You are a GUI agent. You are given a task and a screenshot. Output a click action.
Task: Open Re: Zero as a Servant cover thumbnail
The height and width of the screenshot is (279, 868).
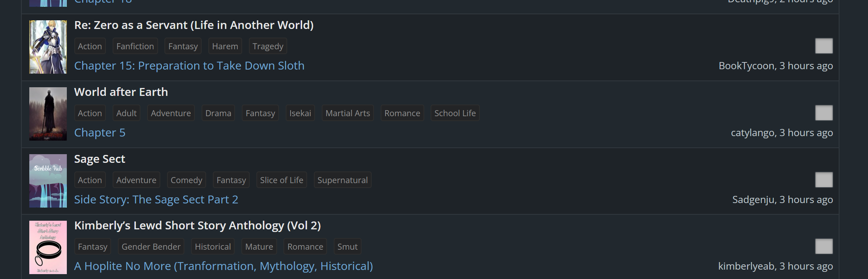(48, 47)
